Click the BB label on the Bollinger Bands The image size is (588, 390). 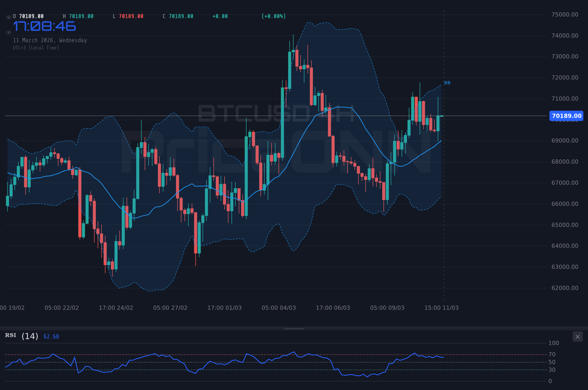coord(447,83)
